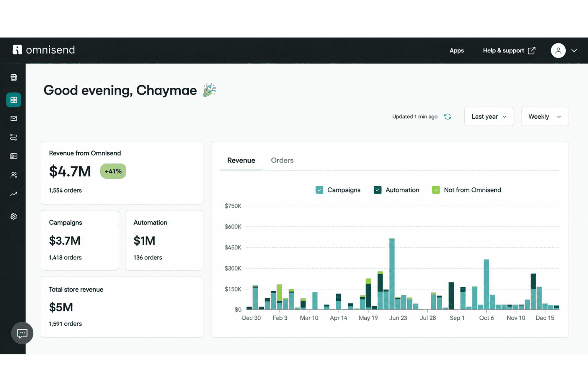Click the Good evening, Chaymae heading

(120, 90)
